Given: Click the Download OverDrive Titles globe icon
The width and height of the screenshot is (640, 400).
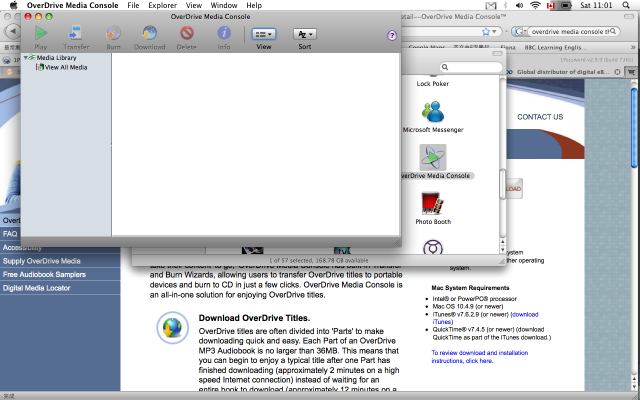Looking at the screenshot, I should 172,328.
